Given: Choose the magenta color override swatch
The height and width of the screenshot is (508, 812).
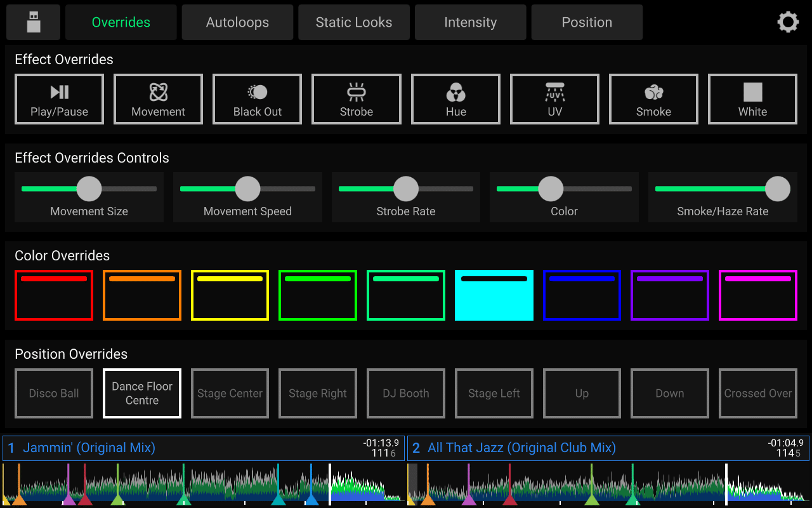Looking at the screenshot, I should pos(758,295).
